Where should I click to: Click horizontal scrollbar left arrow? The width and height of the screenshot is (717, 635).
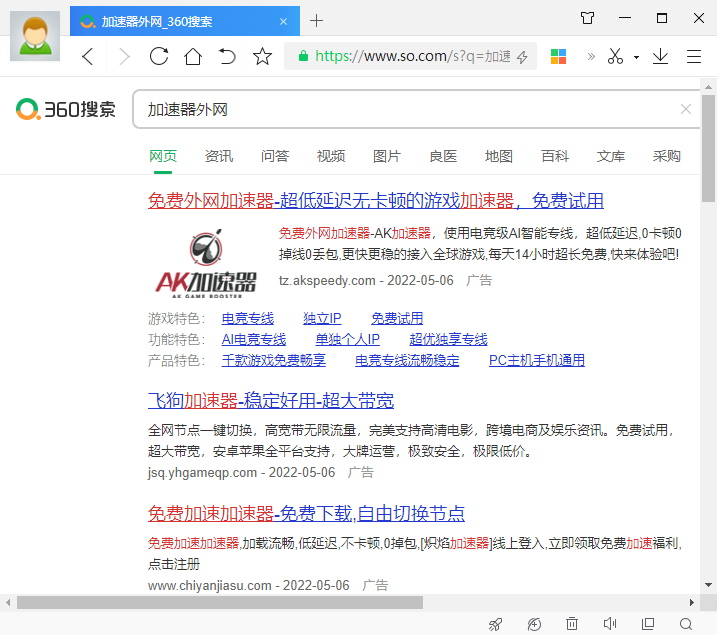tap(8, 603)
